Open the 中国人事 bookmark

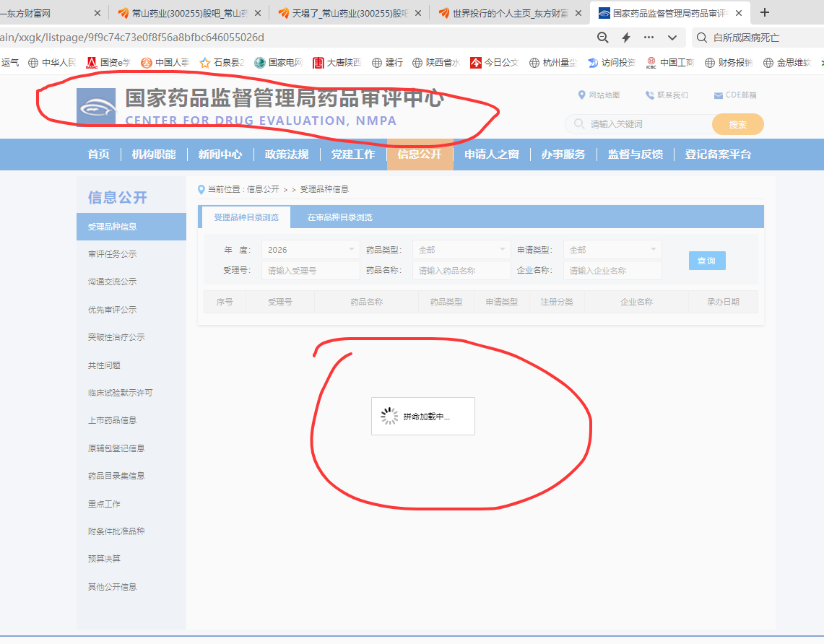point(165,63)
